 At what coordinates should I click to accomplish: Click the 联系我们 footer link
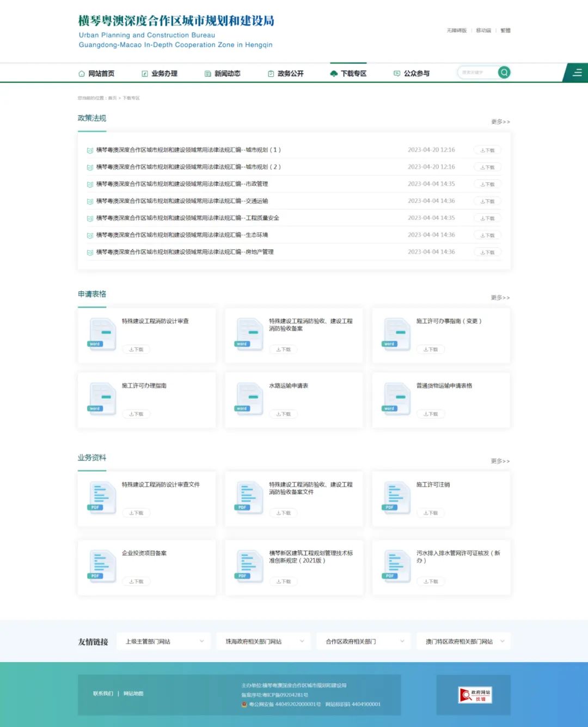(103, 694)
